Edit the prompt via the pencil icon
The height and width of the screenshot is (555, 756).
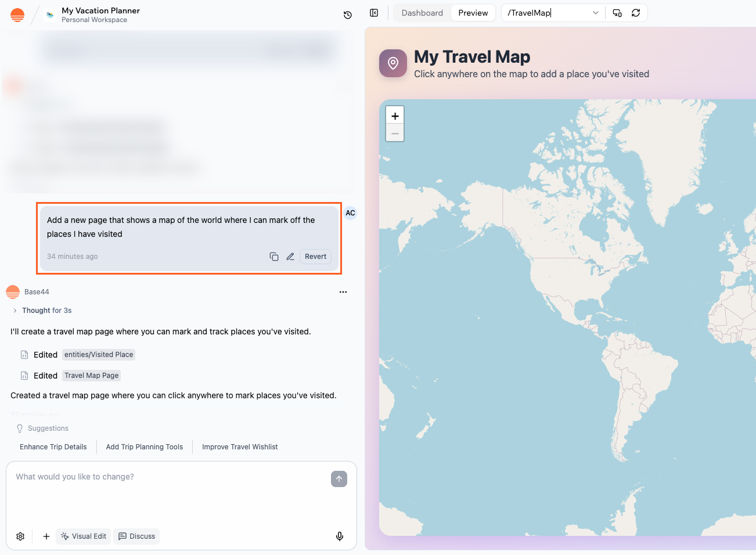(290, 256)
